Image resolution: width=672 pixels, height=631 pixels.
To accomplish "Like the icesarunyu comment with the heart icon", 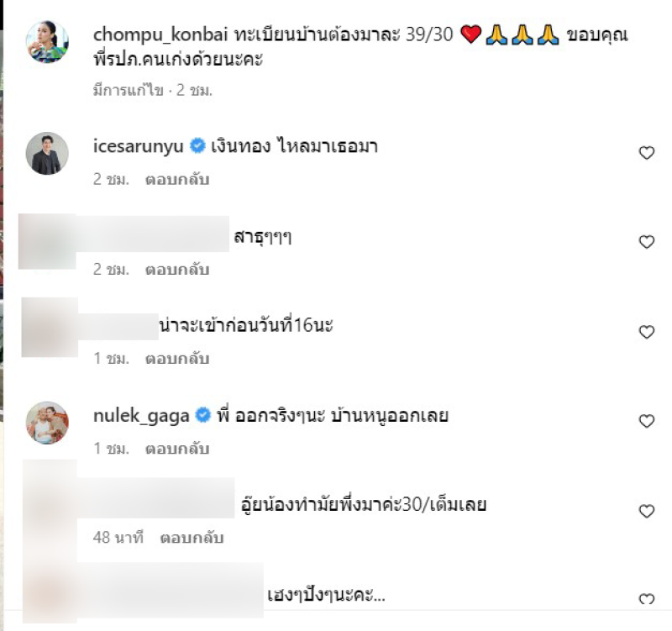I will tap(646, 153).
